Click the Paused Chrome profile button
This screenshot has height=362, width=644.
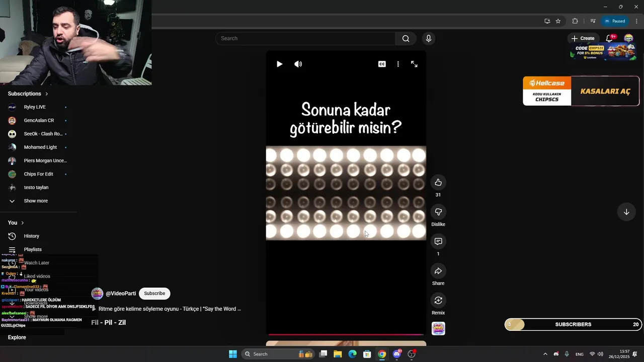(615, 21)
